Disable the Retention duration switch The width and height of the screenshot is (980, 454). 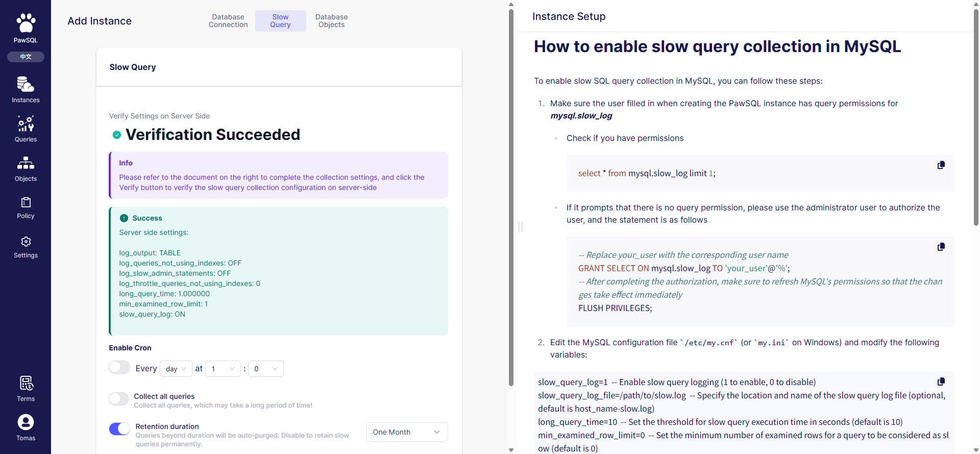click(119, 429)
